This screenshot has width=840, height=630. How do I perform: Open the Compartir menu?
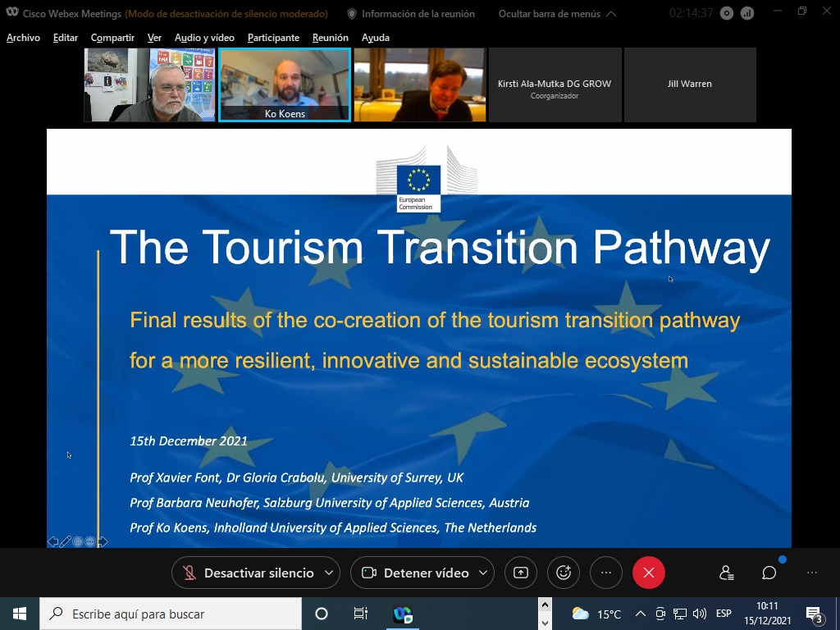[112, 38]
